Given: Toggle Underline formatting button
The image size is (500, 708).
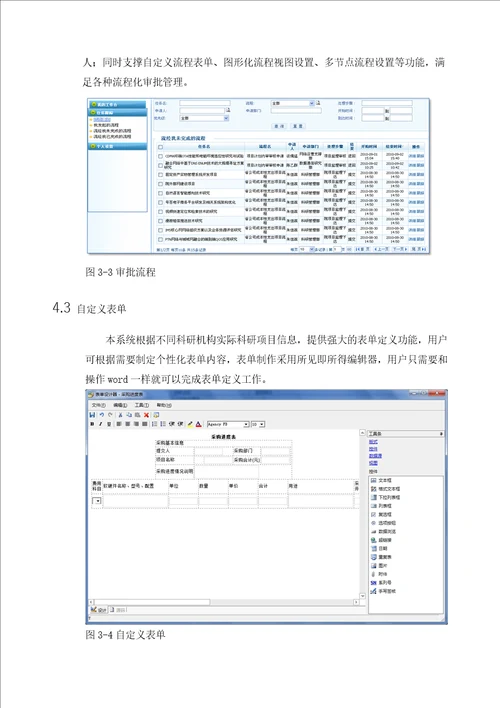Looking at the screenshot, I should pos(109,424).
